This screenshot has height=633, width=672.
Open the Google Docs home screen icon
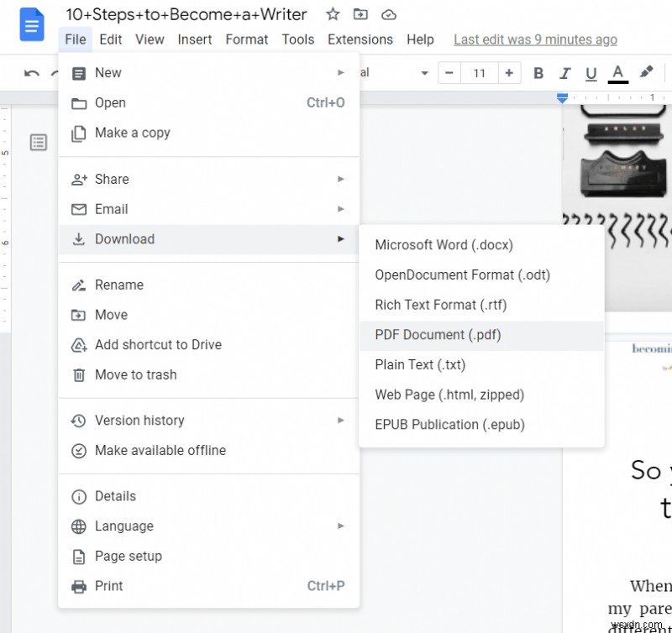pos(31,25)
